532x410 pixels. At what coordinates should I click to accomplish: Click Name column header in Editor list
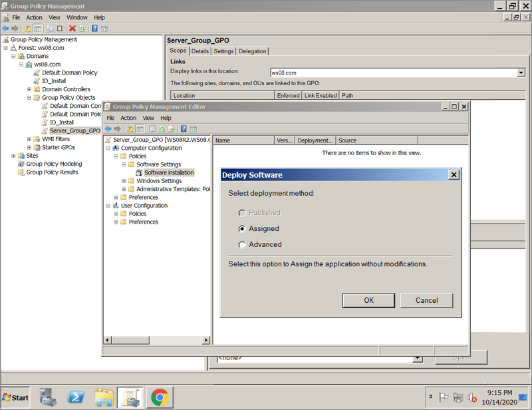pyautogui.click(x=243, y=140)
